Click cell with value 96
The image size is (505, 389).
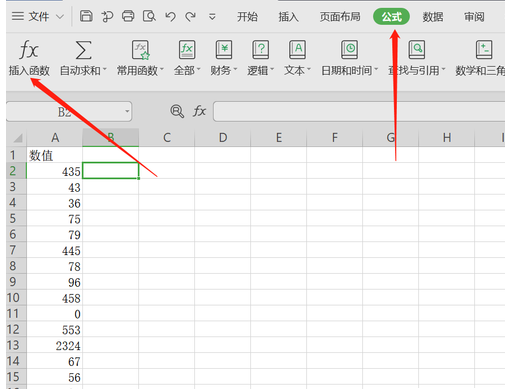(55, 282)
